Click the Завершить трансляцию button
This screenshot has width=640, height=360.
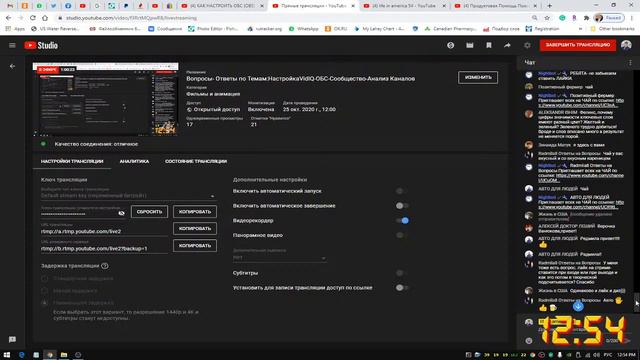tap(578, 45)
